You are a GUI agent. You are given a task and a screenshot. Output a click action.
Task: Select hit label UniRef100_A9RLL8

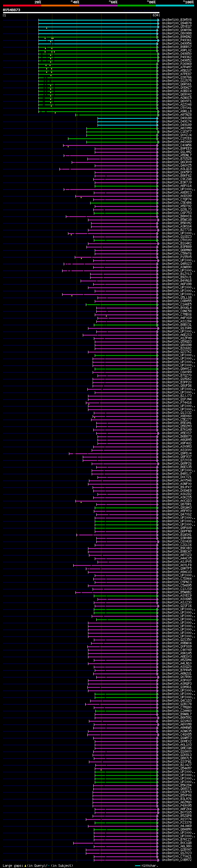pos(177,111)
